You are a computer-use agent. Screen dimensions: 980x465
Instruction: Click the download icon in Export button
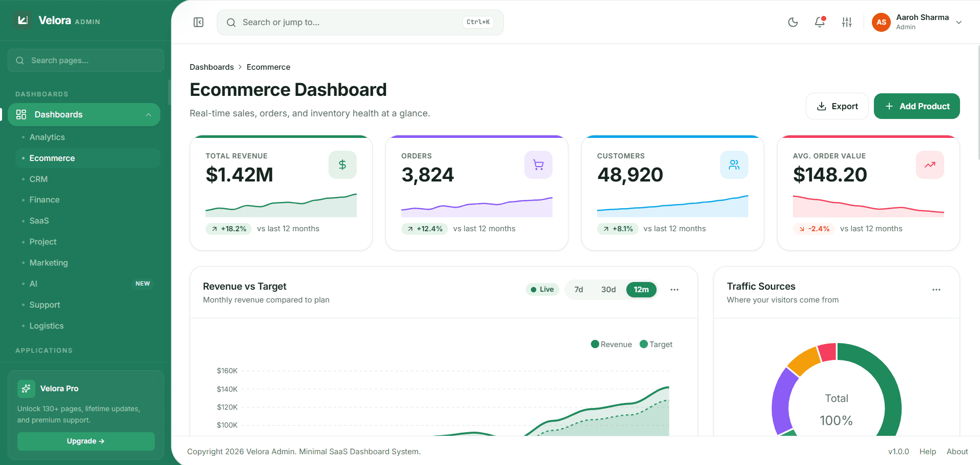[822, 106]
